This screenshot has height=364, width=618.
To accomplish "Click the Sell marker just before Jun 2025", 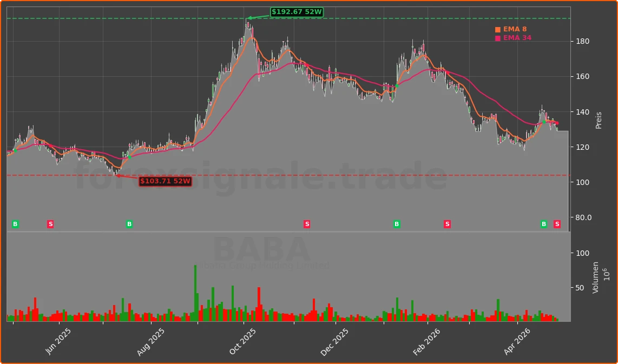I will point(50,224).
